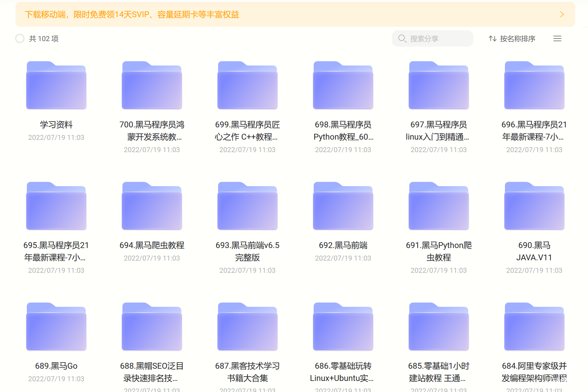Click the folder name 学习资料
The image size is (588, 392).
pos(56,125)
